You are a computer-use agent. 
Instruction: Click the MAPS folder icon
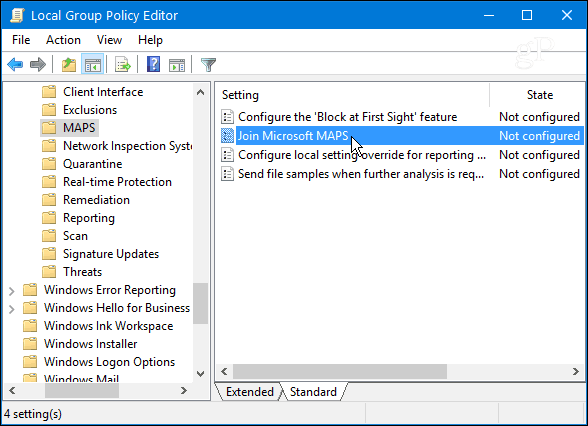tap(49, 128)
